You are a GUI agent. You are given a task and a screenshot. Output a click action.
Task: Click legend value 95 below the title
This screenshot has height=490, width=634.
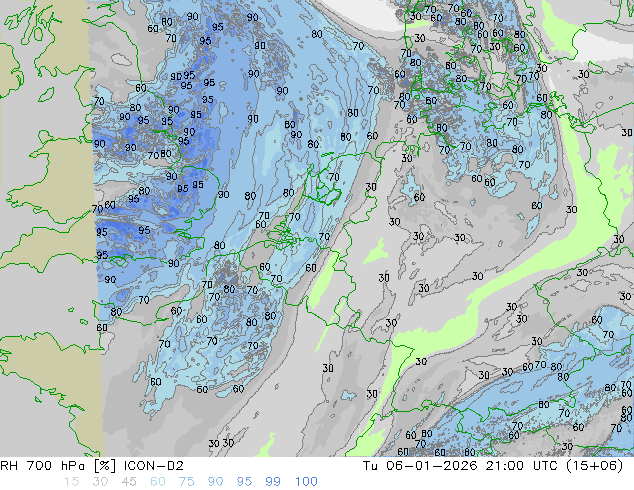[244, 482]
